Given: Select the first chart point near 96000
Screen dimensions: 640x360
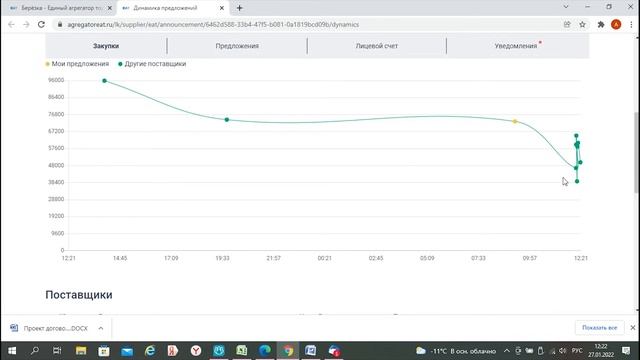Looking at the screenshot, I should (x=104, y=81).
